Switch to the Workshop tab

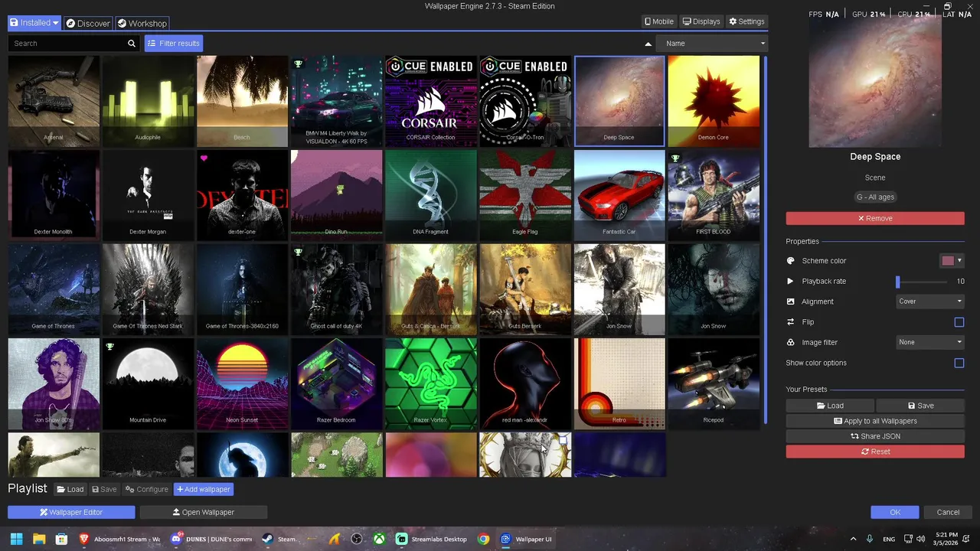click(142, 23)
